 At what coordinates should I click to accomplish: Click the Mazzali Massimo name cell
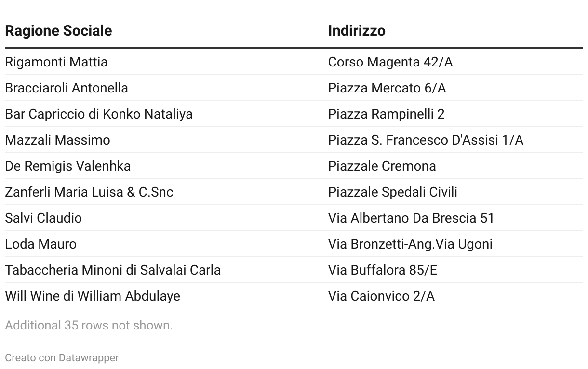[x=57, y=140]
